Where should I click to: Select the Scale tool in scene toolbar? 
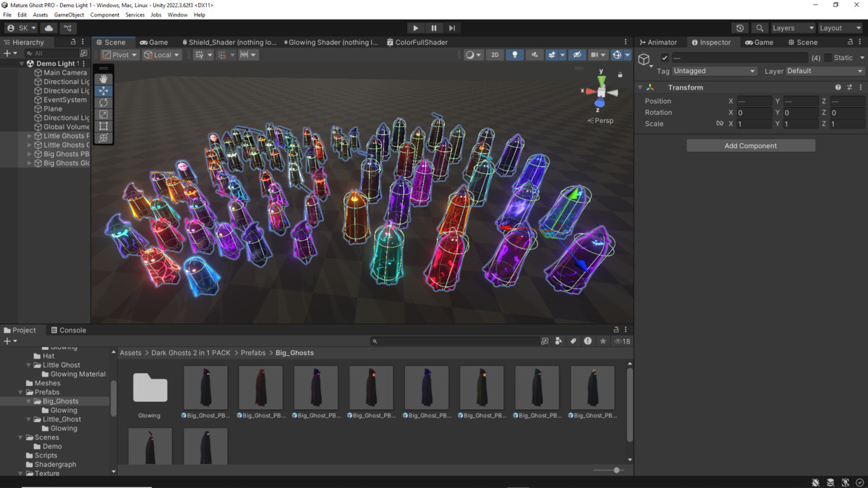tap(103, 114)
